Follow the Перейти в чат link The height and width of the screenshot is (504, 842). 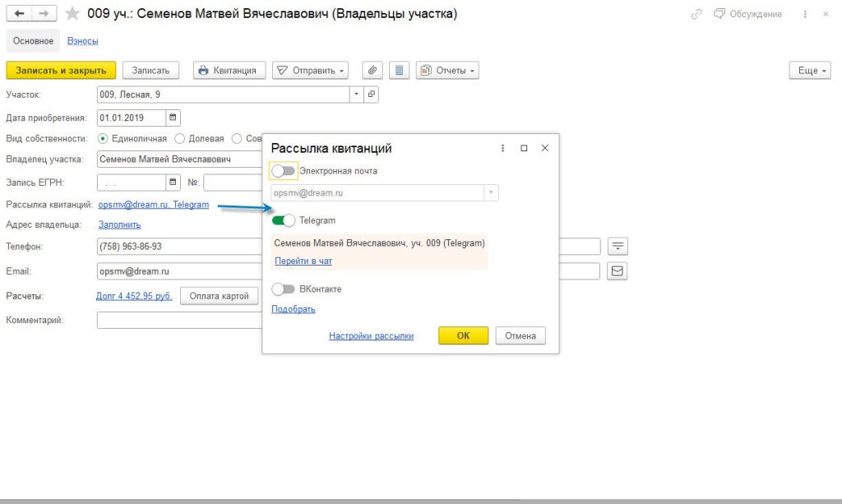click(x=303, y=261)
